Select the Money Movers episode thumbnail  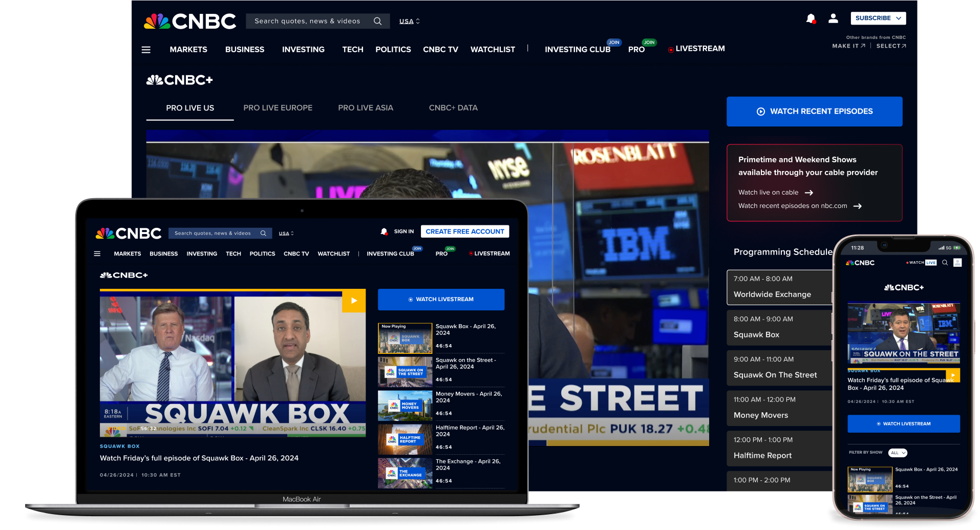405,405
